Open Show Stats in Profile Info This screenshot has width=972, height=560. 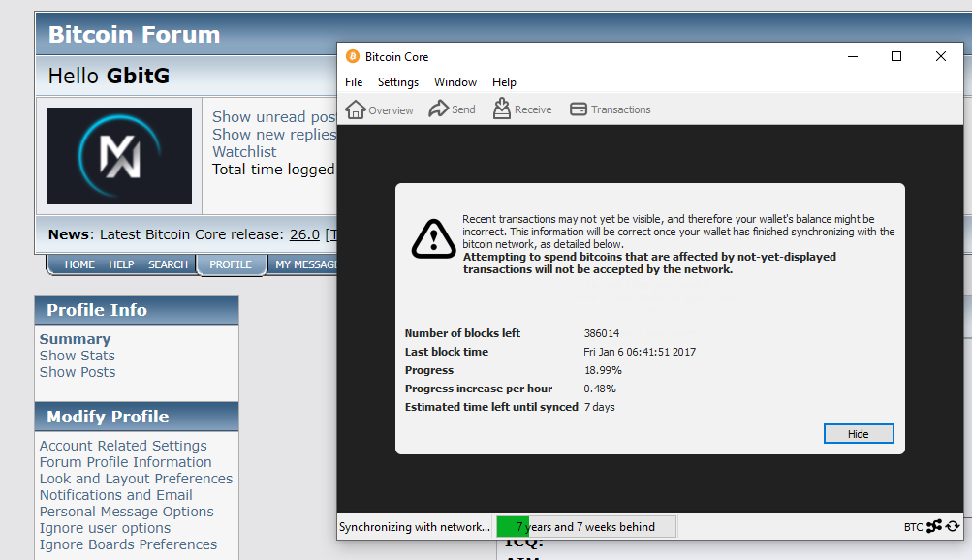coord(78,356)
